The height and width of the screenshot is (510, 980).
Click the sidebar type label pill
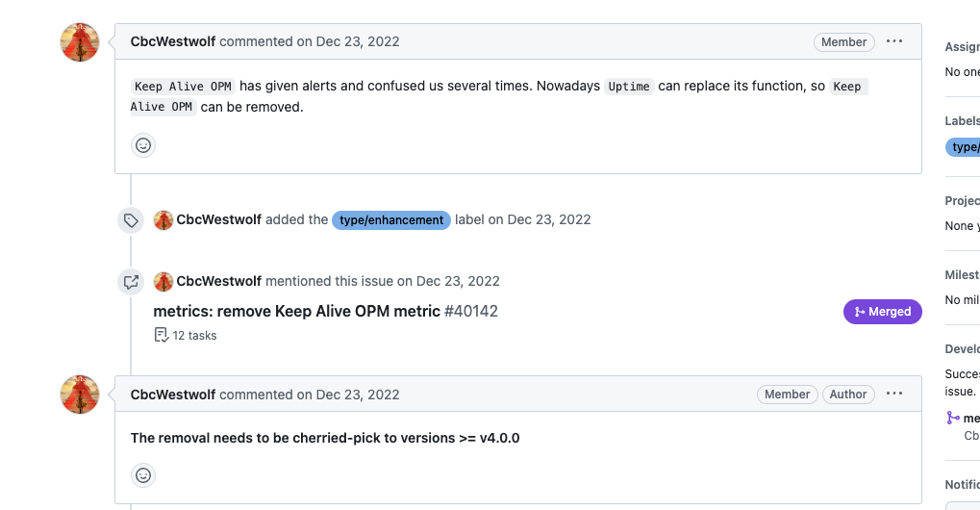point(964,147)
